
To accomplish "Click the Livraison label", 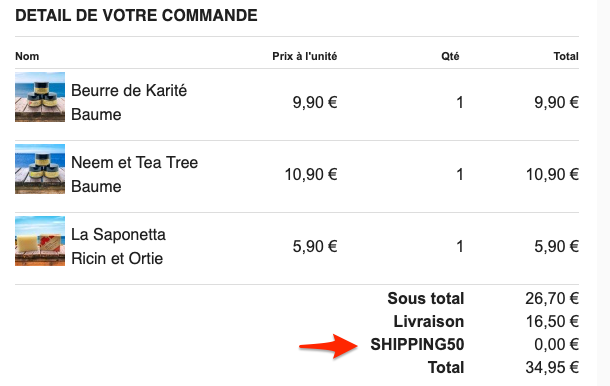I will click(429, 321).
